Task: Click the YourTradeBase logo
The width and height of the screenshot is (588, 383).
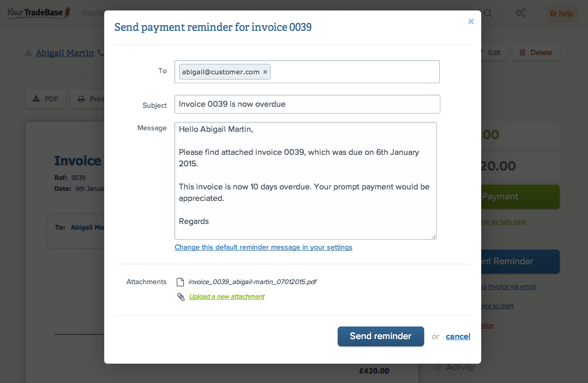Action: [38, 13]
